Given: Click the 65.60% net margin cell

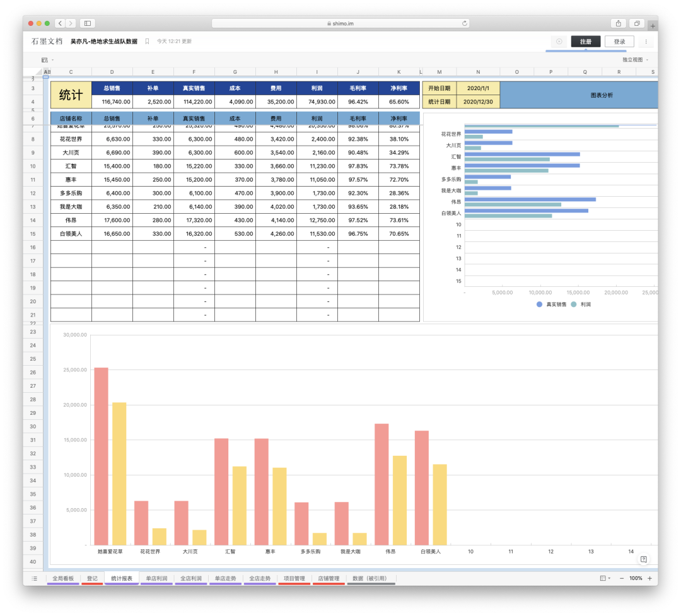Looking at the screenshot, I should click(399, 102).
